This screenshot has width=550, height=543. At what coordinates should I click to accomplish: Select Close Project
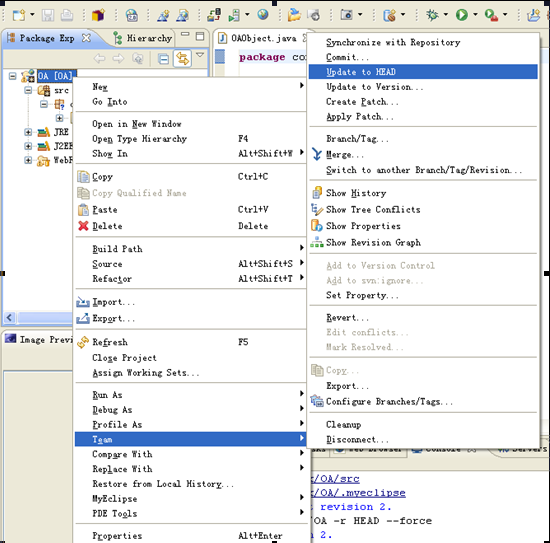tap(190, 358)
